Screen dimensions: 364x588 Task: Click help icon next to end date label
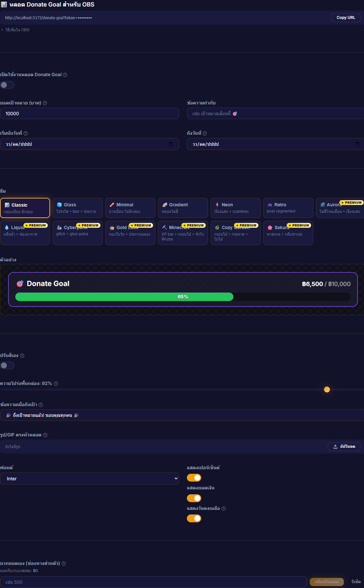[205, 133]
